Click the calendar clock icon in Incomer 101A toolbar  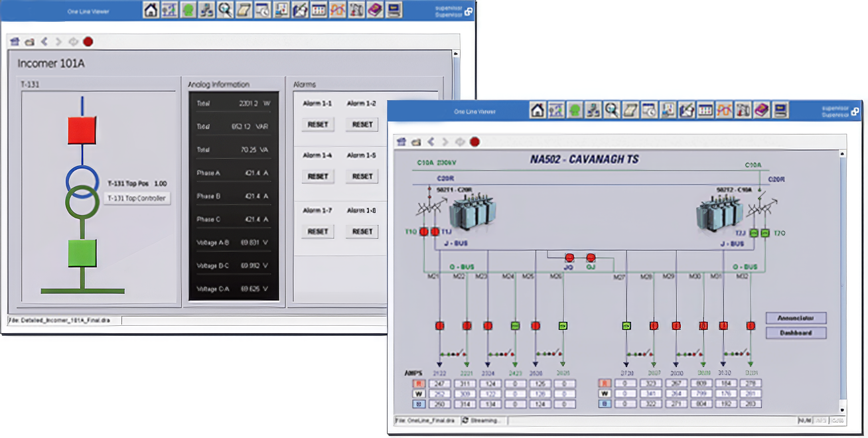click(x=262, y=10)
